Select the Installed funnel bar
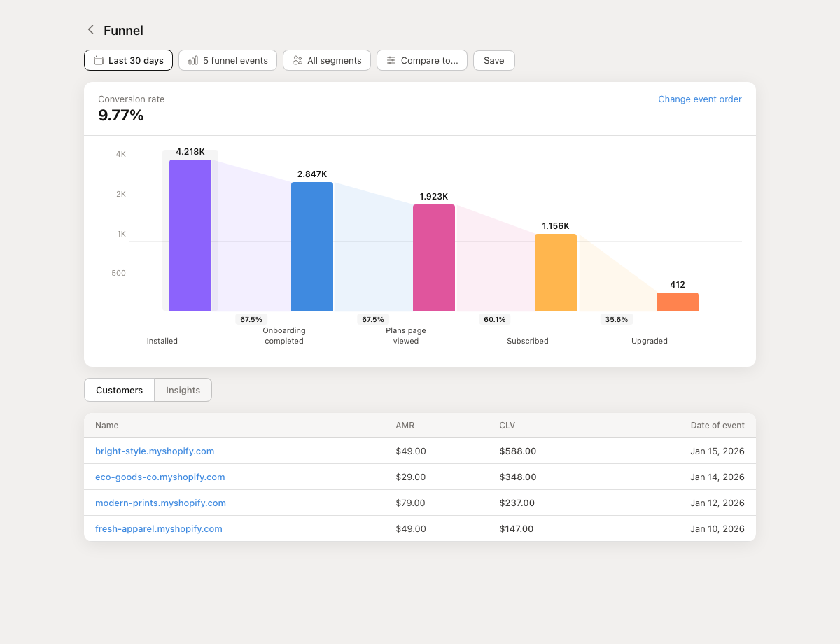840x644 pixels. tap(190, 234)
